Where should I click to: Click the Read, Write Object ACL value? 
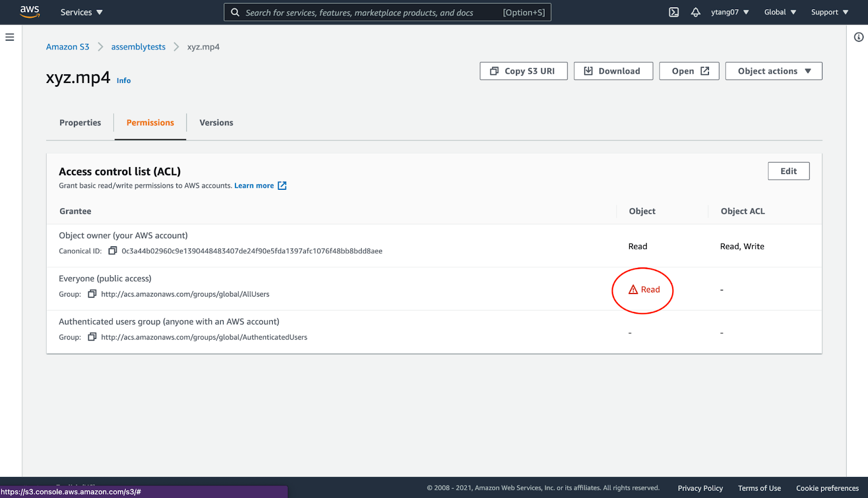point(742,246)
